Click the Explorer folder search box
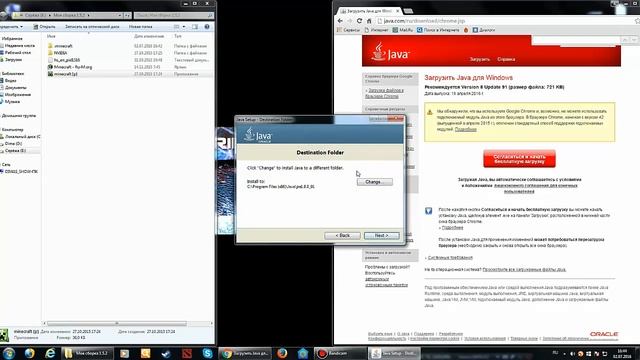Image resolution: width=640 pixels, height=360 pixels. click(x=174, y=16)
